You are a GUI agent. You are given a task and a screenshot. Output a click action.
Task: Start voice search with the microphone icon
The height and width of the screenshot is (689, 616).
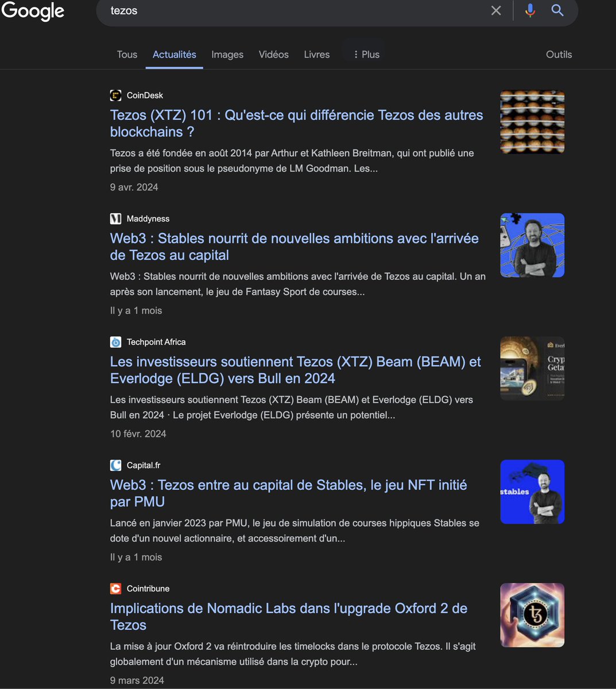[x=530, y=10]
